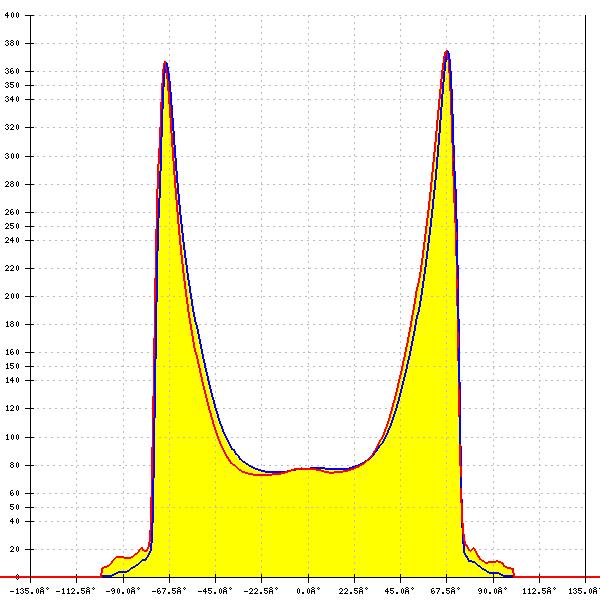Select the -112.5 degree horizontal axis label
Viewport: 600px width, 600px height.
click(75, 591)
